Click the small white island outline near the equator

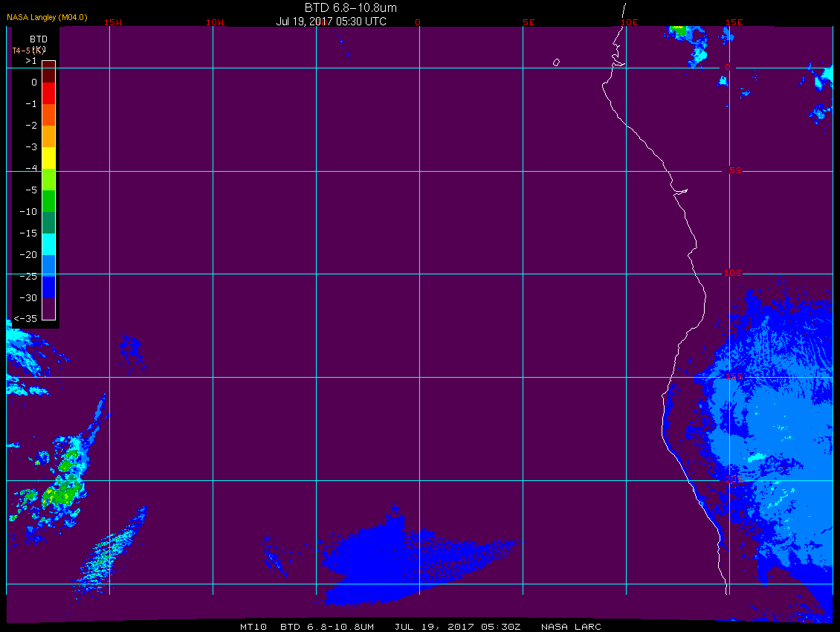click(557, 62)
